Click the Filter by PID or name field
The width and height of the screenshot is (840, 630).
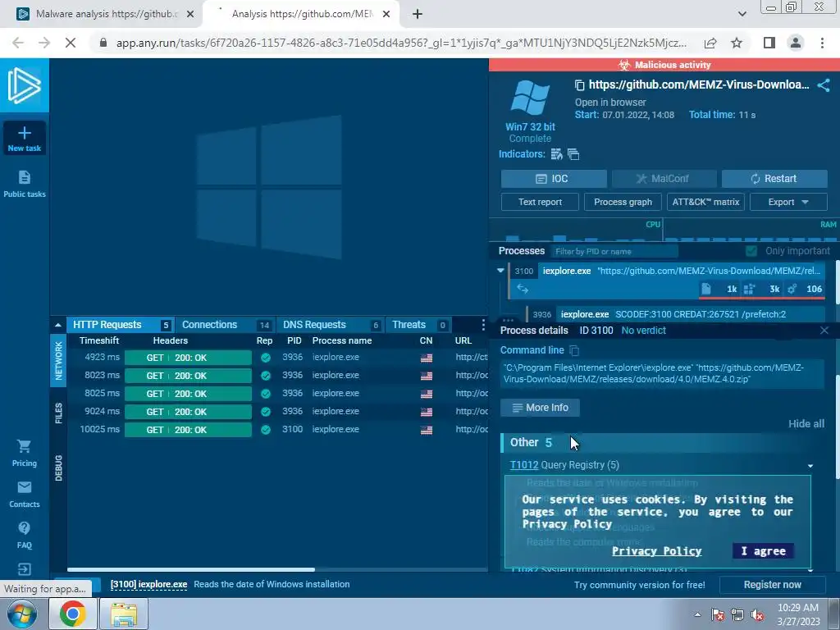tap(614, 251)
